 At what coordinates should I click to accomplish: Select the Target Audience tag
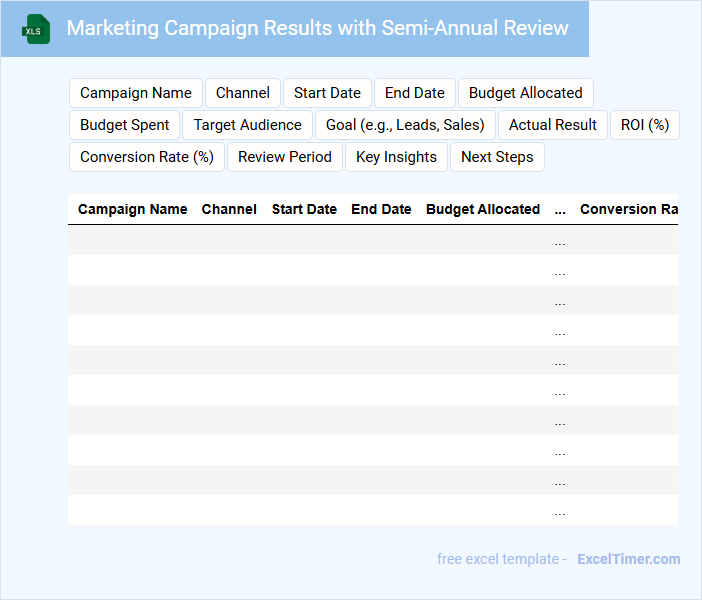(x=247, y=125)
